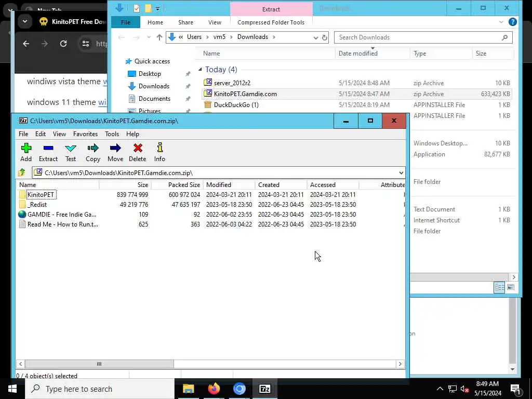Reload the page in the browser
This screenshot has width=532, height=399.
63,44
